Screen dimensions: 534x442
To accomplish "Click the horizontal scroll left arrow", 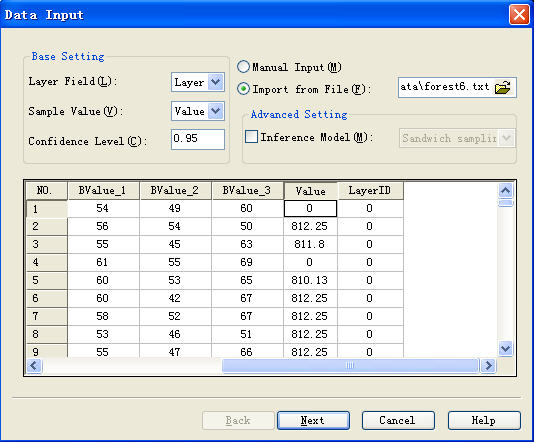I will (34, 366).
